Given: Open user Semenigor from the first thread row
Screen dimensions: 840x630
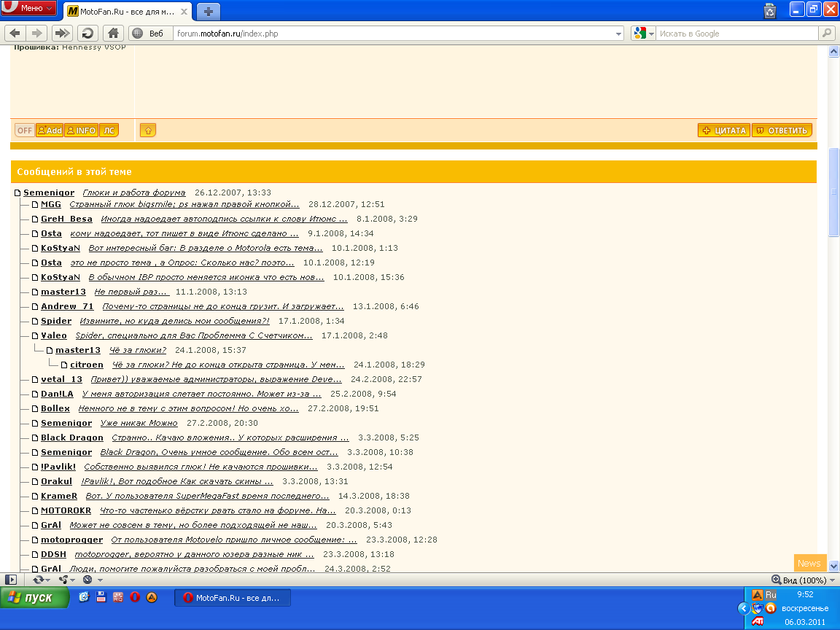Looking at the screenshot, I should click(x=49, y=192).
